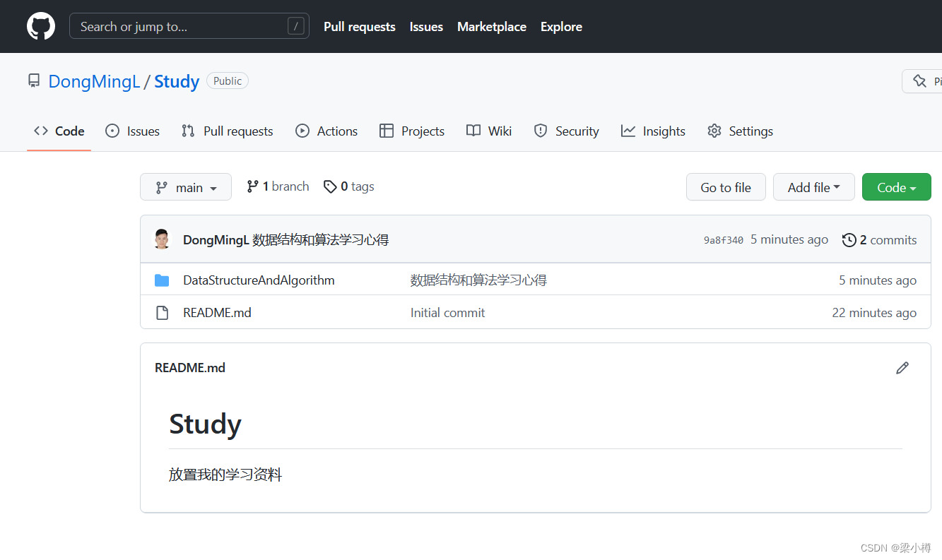The height and width of the screenshot is (560, 942).
Task: Click the README.md heading of preview box
Action: tap(190, 368)
